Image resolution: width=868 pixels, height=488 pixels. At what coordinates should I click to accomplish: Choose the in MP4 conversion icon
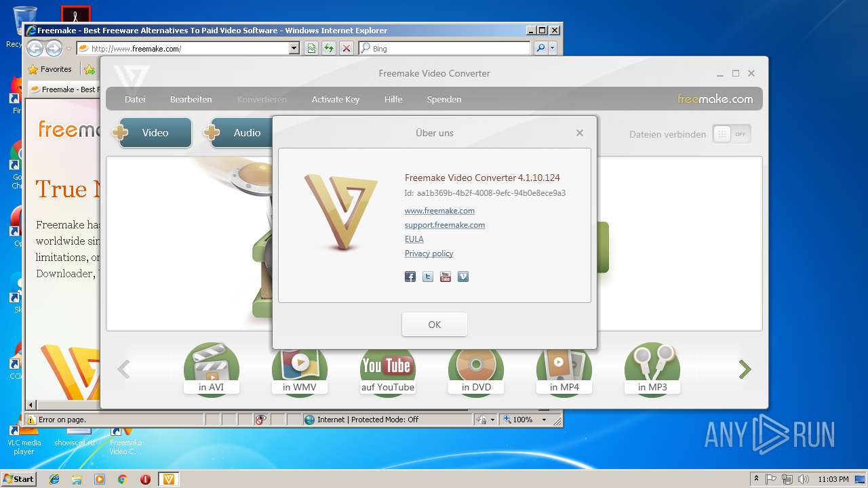[x=564, y=369]
